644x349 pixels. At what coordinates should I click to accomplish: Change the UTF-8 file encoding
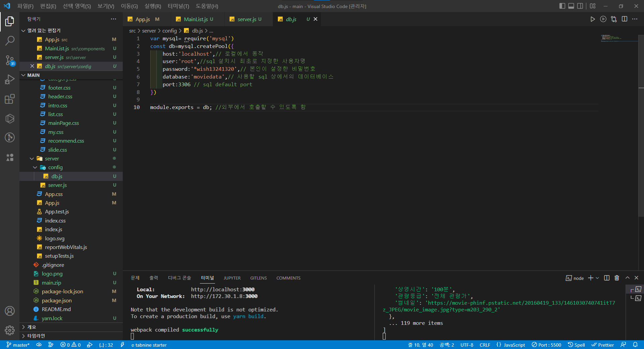(467, 345)
